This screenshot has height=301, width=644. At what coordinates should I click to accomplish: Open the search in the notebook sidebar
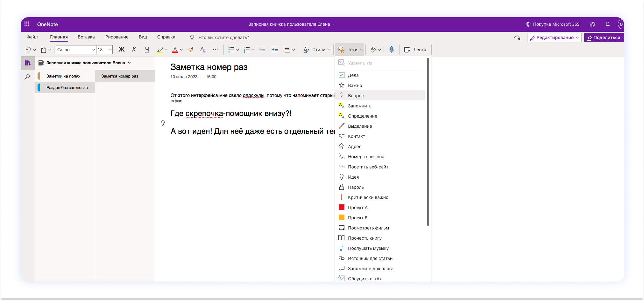(x=27, y=76)
